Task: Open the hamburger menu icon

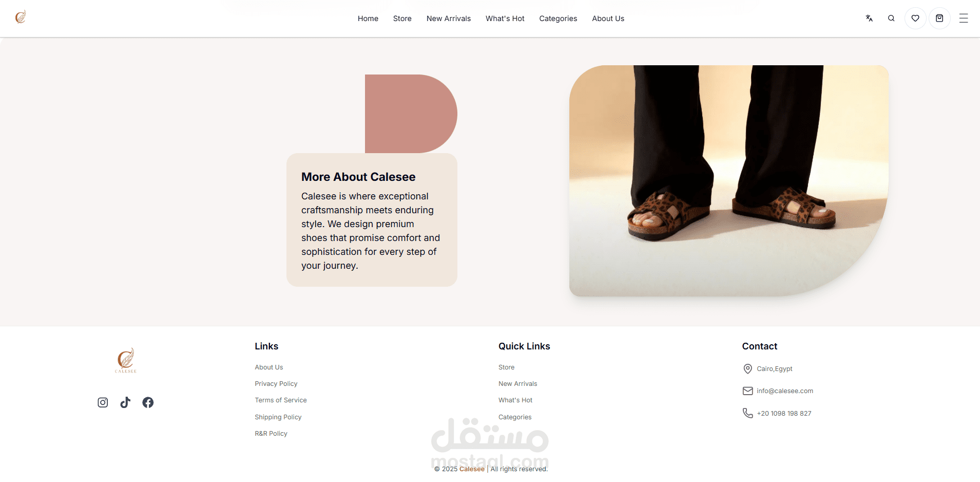Action: pyautogui.click(x=964, y=18)
